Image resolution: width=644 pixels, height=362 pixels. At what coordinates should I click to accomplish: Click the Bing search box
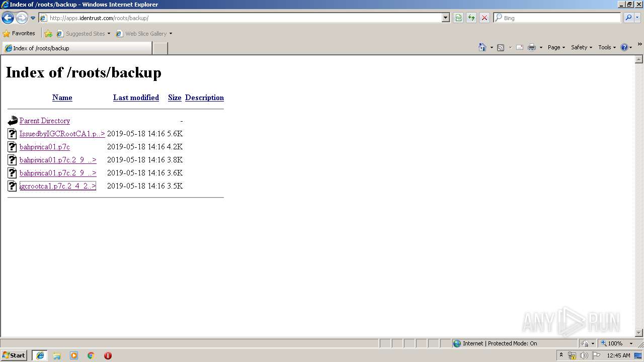tap(557, 18)
